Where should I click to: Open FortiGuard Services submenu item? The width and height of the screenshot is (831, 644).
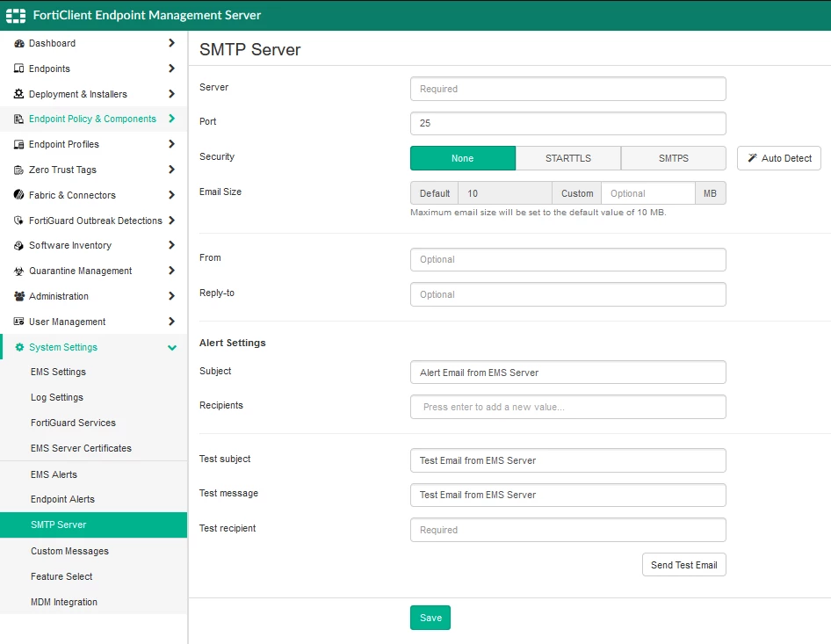coord(93,423)
